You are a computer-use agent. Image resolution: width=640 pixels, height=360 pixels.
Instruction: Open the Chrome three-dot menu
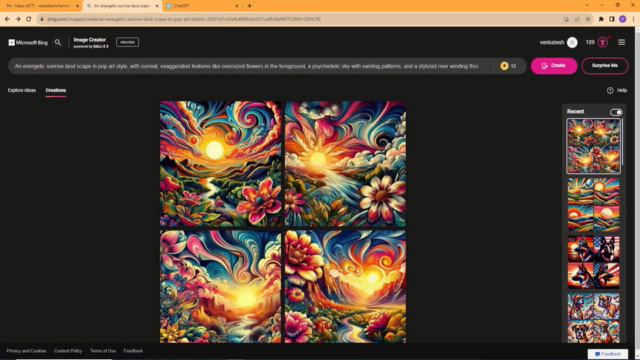tap(633, 19)
